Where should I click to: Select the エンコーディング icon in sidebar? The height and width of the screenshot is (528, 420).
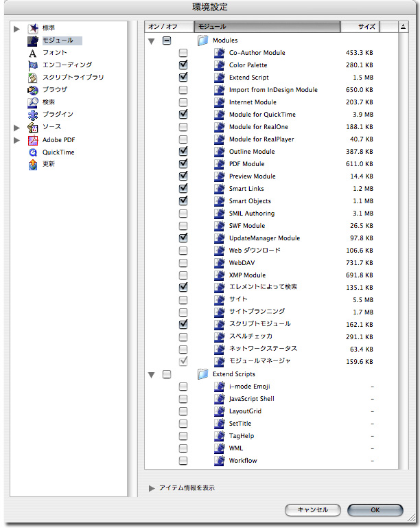pos(32,65)
